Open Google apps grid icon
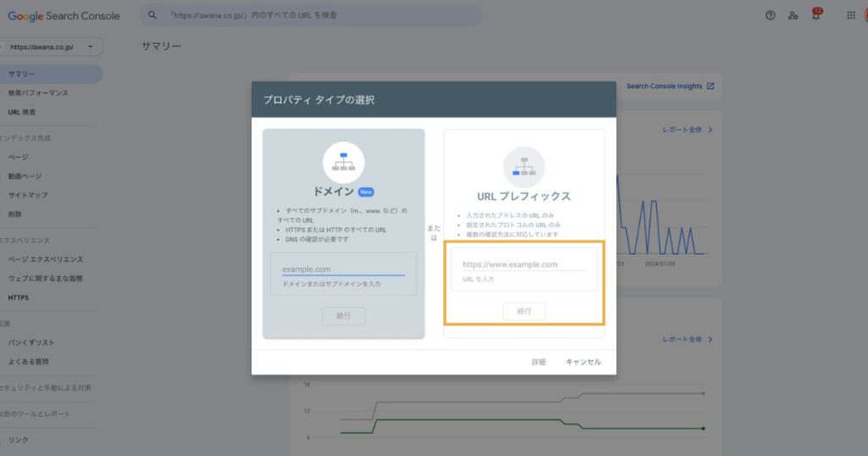Viewport: 868px width, 456px height. [x=851, y=15]
